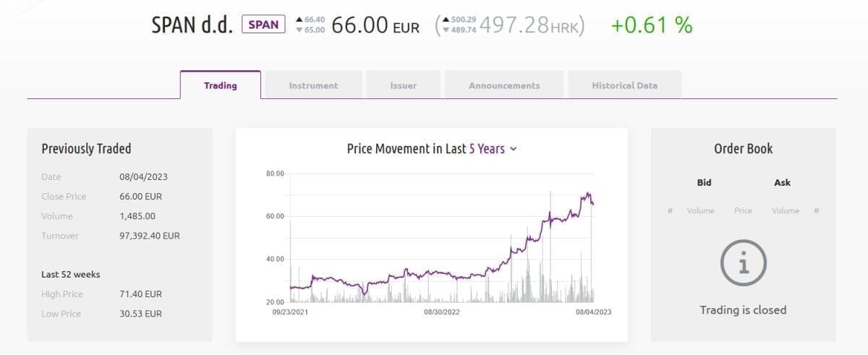Click the 08/04/2023 chart axis date
This screenshot has width=868, height=355.
click(593, 312)
